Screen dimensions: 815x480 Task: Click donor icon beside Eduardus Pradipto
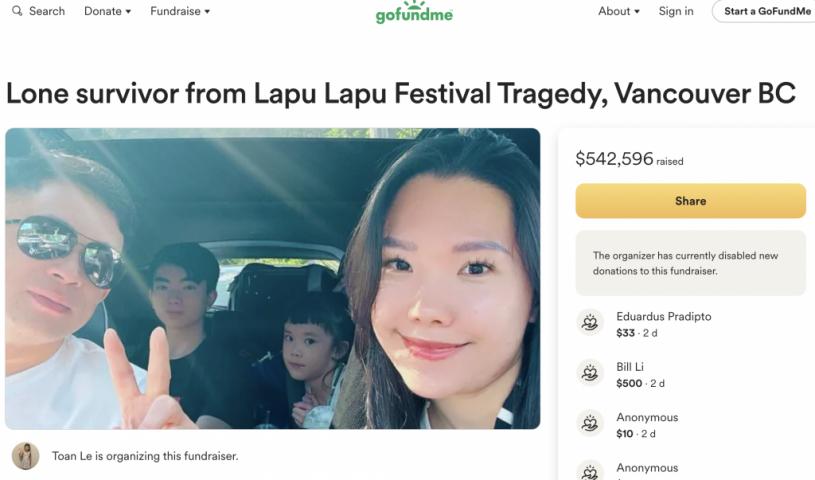click(591, 323)
